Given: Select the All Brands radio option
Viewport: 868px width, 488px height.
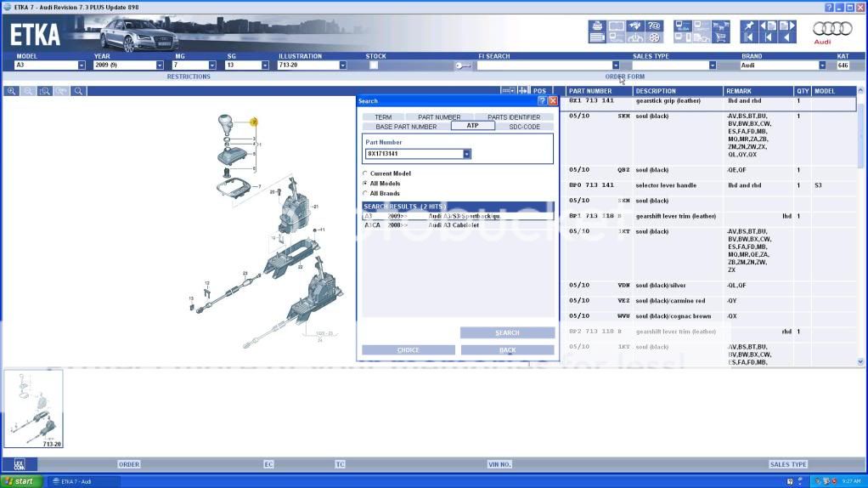Looking at the screenshot, I should [x=366, y=193].
